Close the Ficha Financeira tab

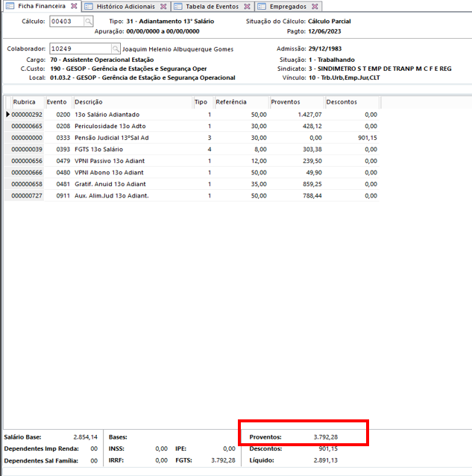click(74, 6)
